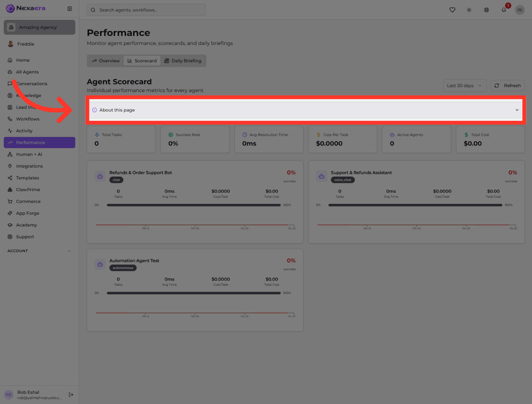Screen dimensions: 532x404
Task: Open the Performance sidebar item
Action: coord(39,143)
